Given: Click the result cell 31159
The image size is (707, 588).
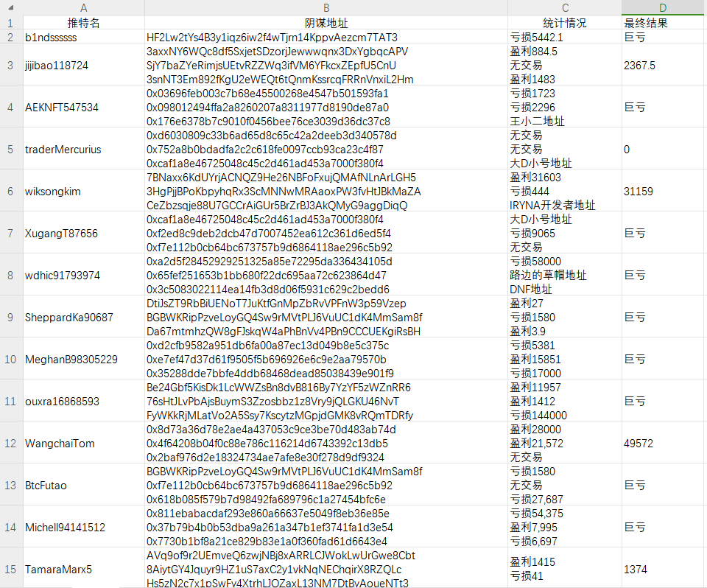Looking at the screenshot, I should point(662,191).
